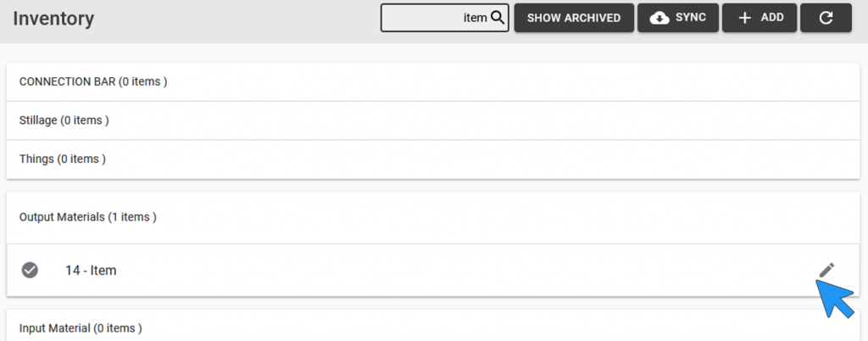Click the '(1 items)' count on Output Materials
The image size is (868, 341).
(131, 217)
